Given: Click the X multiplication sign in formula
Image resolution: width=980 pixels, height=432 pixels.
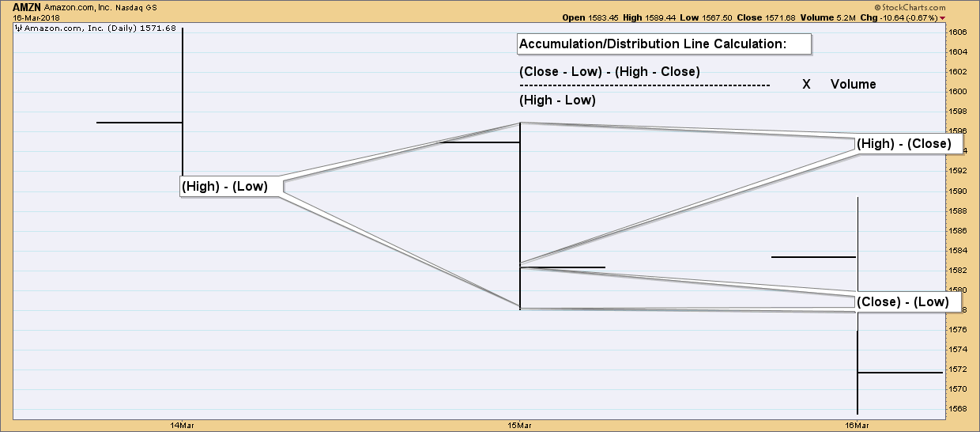Looking at the screenshot, I should click(x=806, y=85).
